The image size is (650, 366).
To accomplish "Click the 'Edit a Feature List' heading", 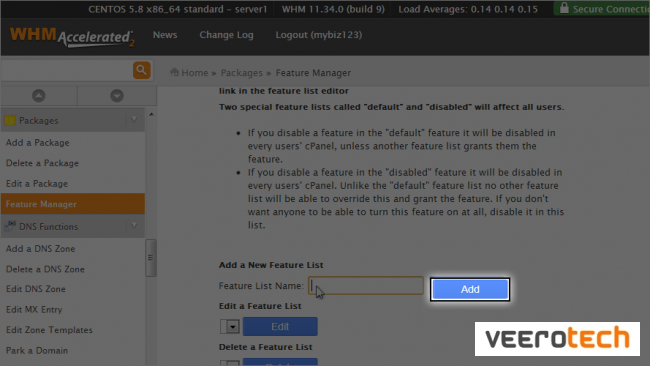I will 260,306.
